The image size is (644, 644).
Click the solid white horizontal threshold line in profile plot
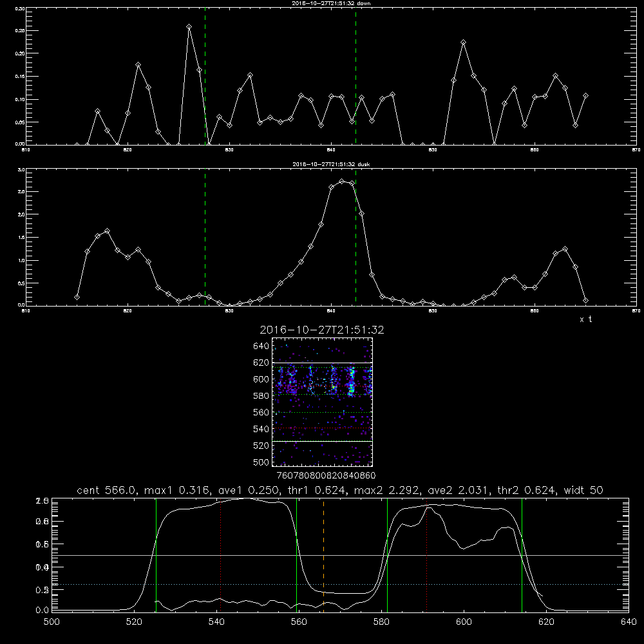point(340,555)
